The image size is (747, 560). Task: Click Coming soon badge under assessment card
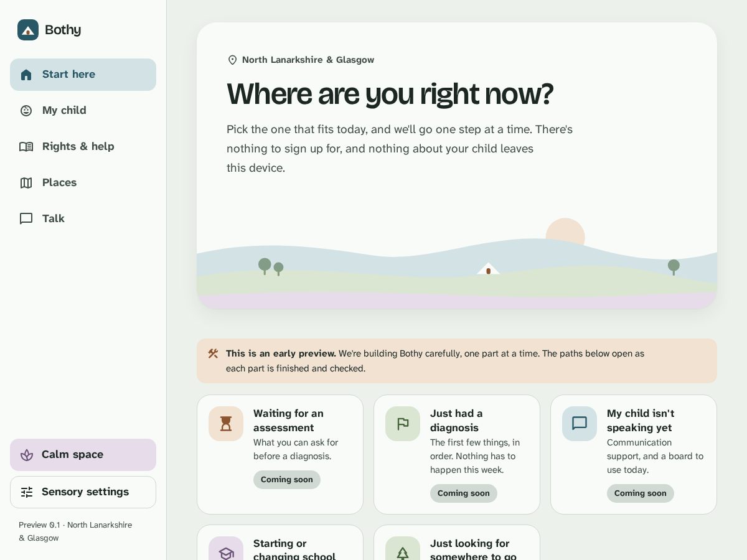(287, 480)
